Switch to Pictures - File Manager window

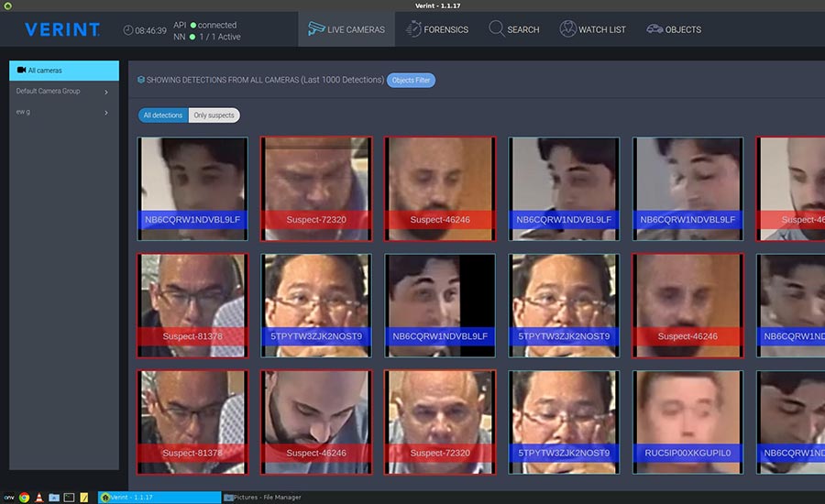pos(266,497)
